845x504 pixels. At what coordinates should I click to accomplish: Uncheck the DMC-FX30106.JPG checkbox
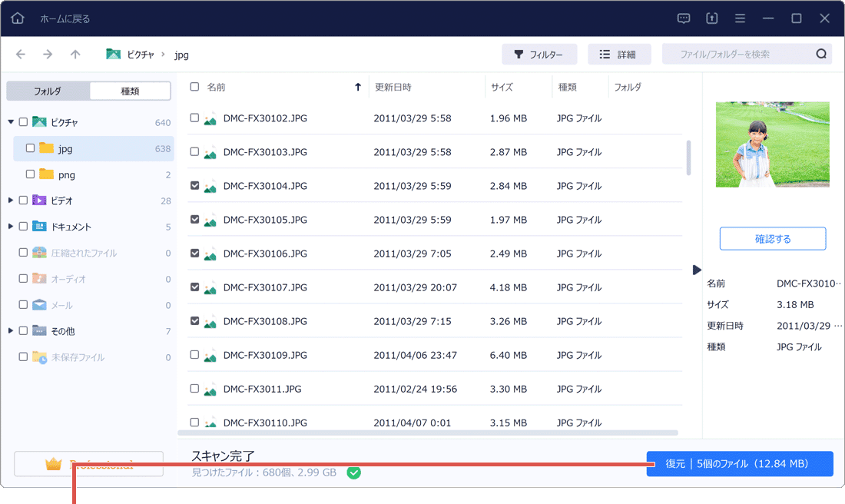tap(194, 254)
